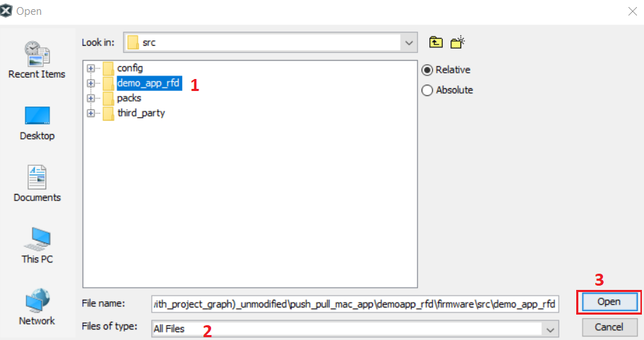Open the Network location
This screenshot has width=644, height=340.
coord(37,307)
